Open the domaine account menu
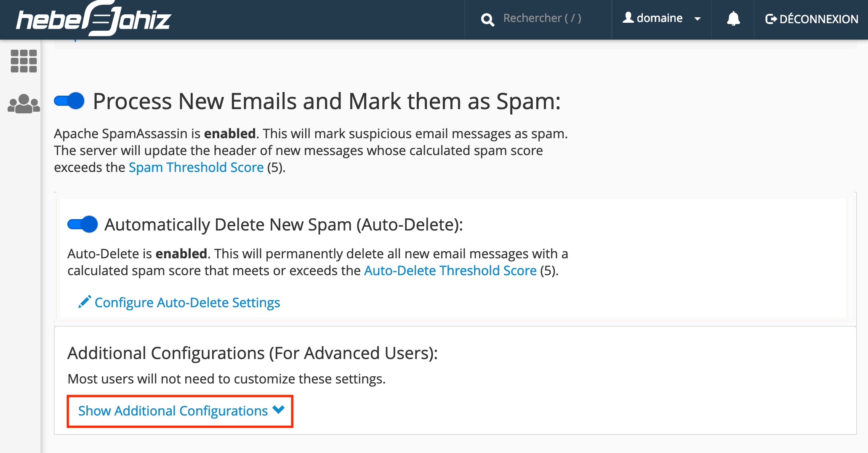The height and width of the screenshot is (453, 868). click(x=661, y=18)
